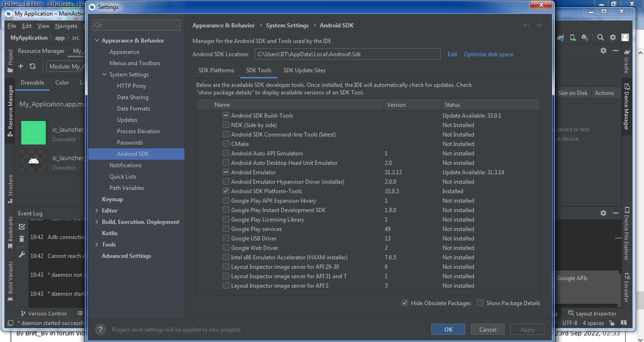This screenshot has width=644, height=342.
Task: Open the Build Variants side tool window
Action: pyautogui.click(x=10, y=282)
